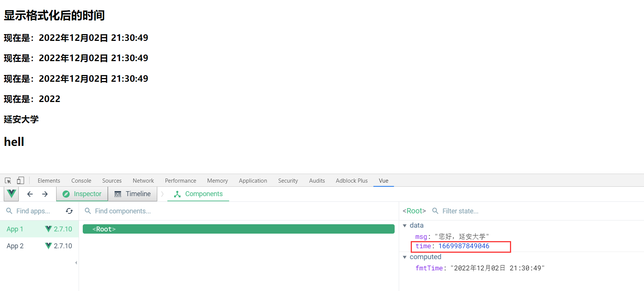Go back with the left arrow
This screenshot has height=291, width=644.
point(30,194)
